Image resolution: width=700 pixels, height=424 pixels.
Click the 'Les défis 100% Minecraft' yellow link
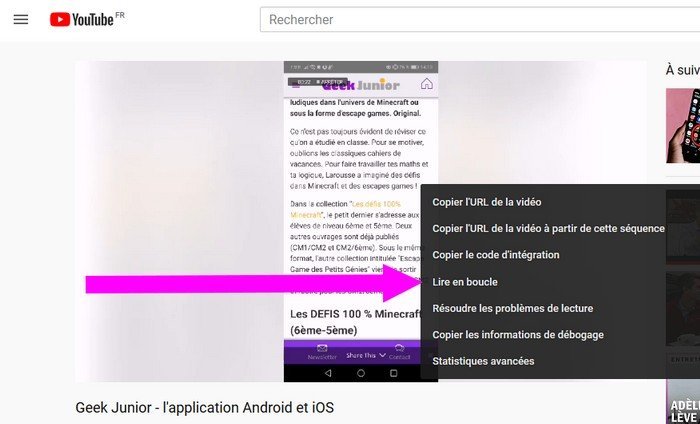346,209
